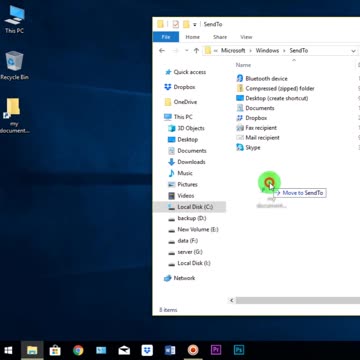Launch Adobe Photoshop from the taskbar
The width and height of the screenshot is (360, 360).
coord(239,350)
